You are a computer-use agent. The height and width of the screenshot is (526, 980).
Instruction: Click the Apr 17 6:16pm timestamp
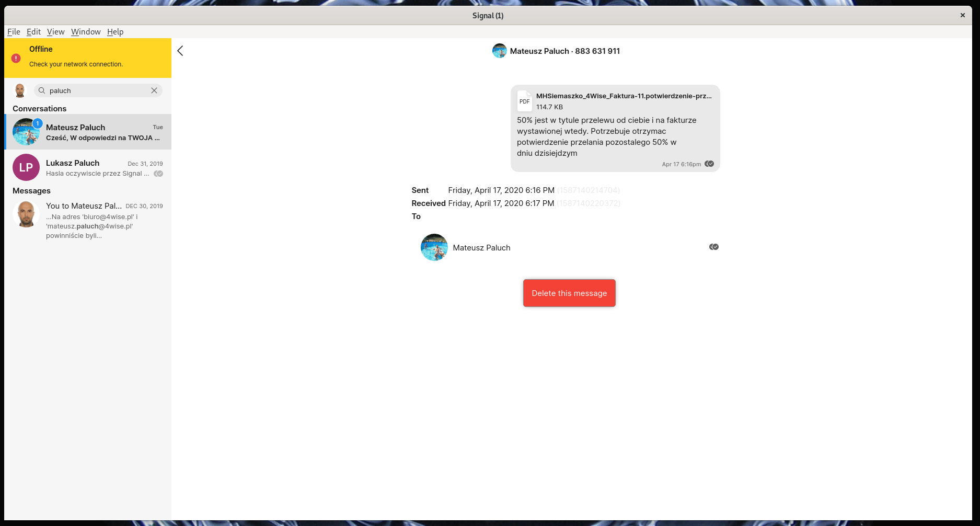(x=681, y=164)
